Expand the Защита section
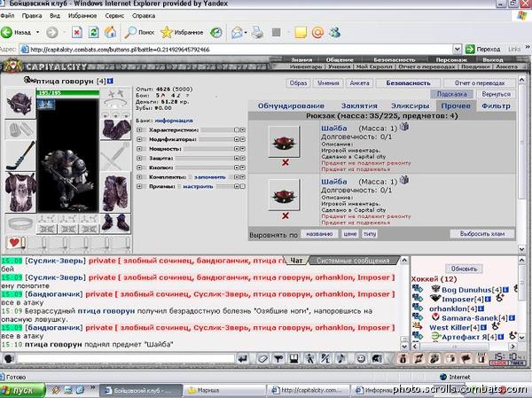This screenshot has width=532, height=398. coord(139,158)
